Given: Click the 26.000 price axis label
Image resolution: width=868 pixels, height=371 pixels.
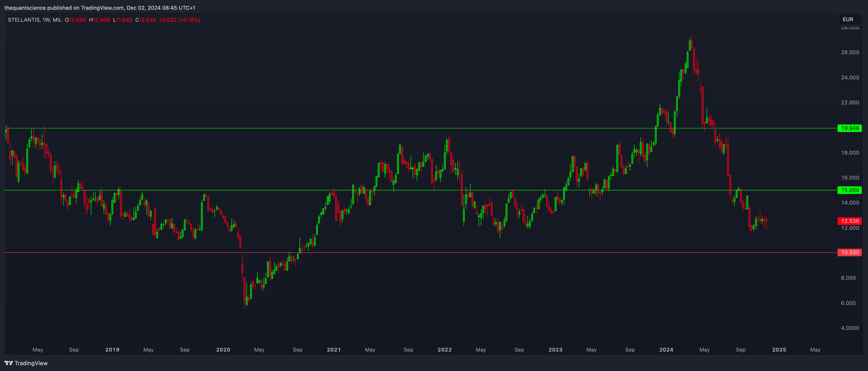Looking at the screenshot, I should pyautogui.click(x=850, y=52).
